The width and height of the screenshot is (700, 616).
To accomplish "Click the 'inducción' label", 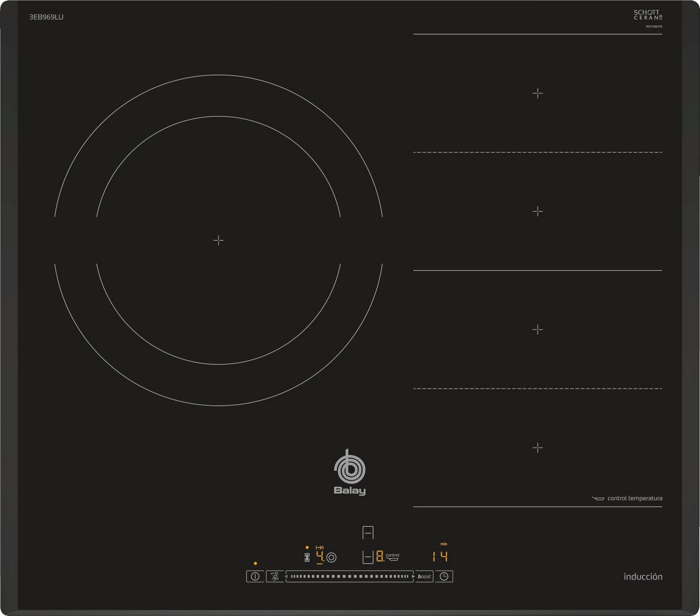I will pos(643,577).
